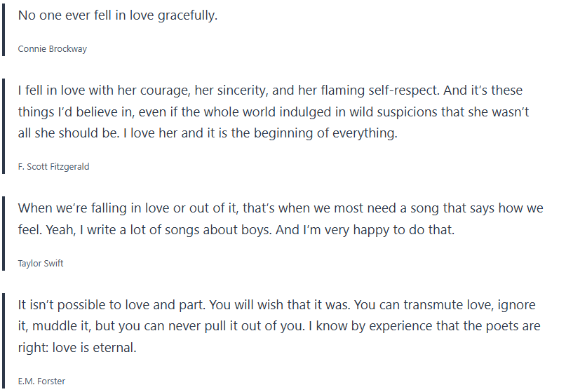Click the Connie Brockway author name

(x=53, y=49)
